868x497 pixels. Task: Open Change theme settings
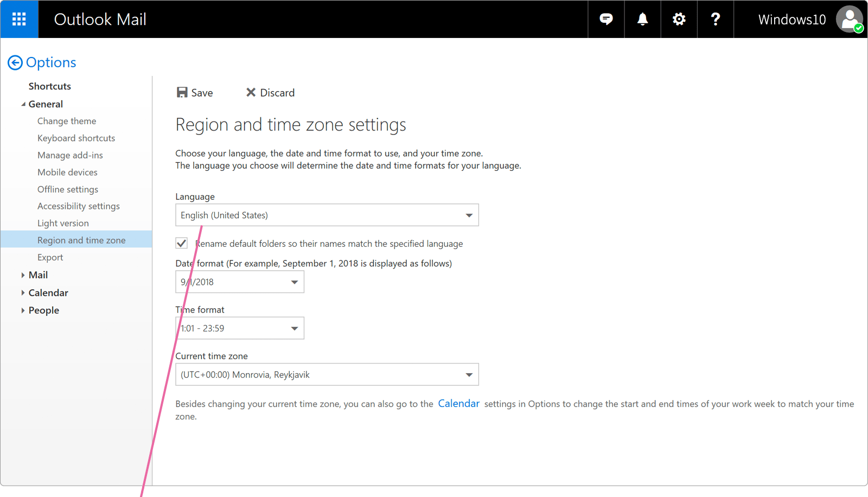click(x=67, y=121)
